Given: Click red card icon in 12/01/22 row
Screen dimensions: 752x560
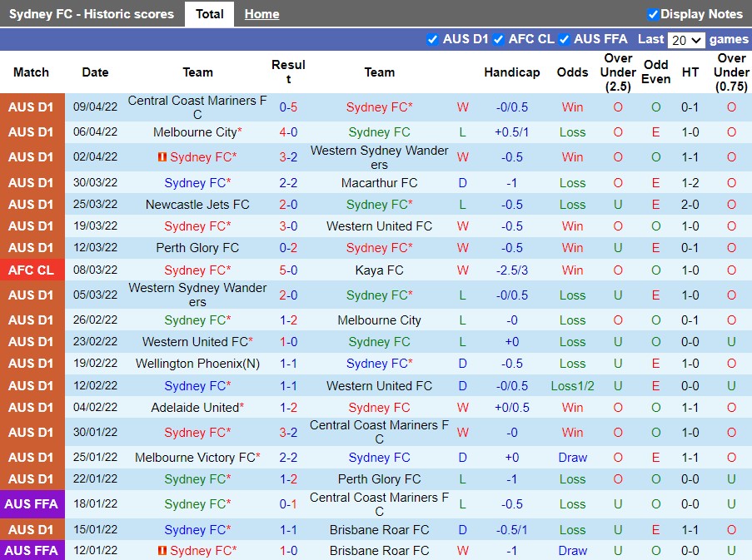Looking at the screenshot, I should (x=162, y=551).
